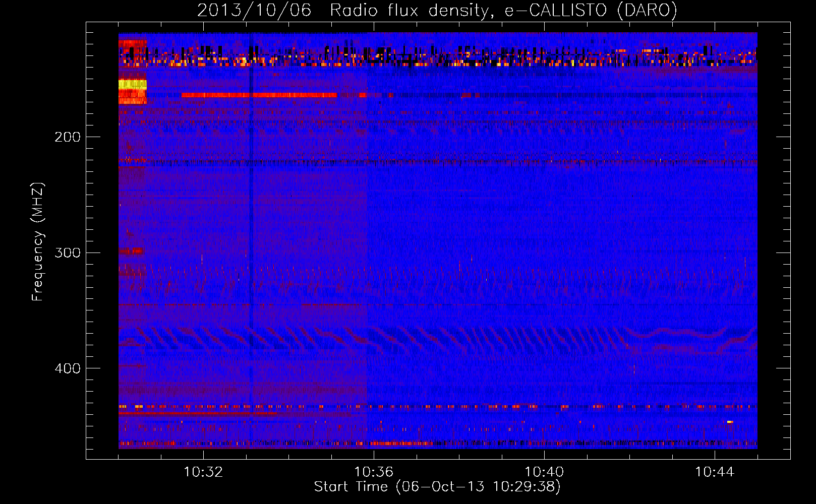Click the 300 frequency tick label
Screen dimensions: 816x504
coord(68,253)
